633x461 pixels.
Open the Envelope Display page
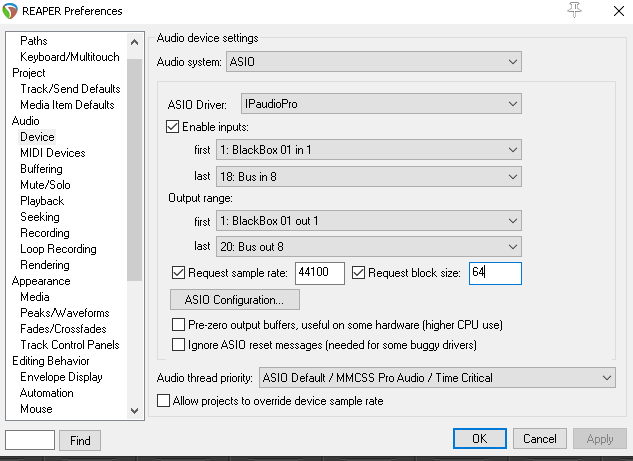pyautogui.click(x=61, y=377)
